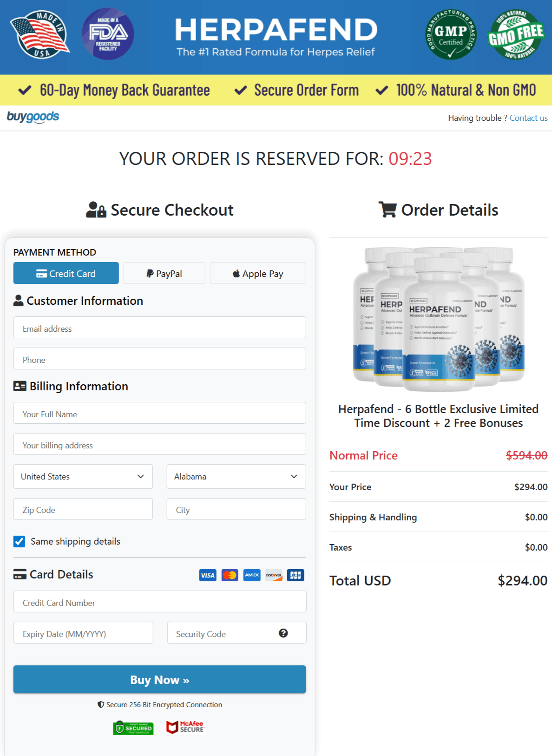Click the Amex card icon
The height and width of the screenshot is (756, 552).
click(252, 575)
